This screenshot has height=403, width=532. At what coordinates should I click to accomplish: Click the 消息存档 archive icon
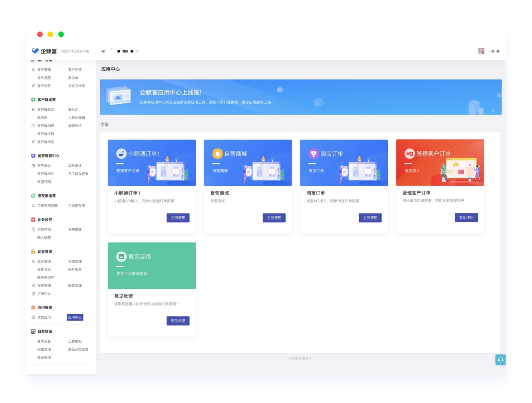tap(33, 229)
